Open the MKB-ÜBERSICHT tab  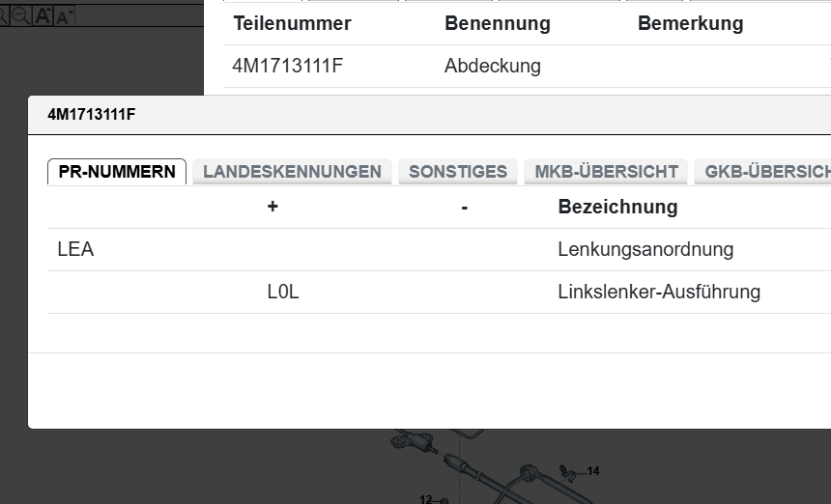click(x=606, y=172)
